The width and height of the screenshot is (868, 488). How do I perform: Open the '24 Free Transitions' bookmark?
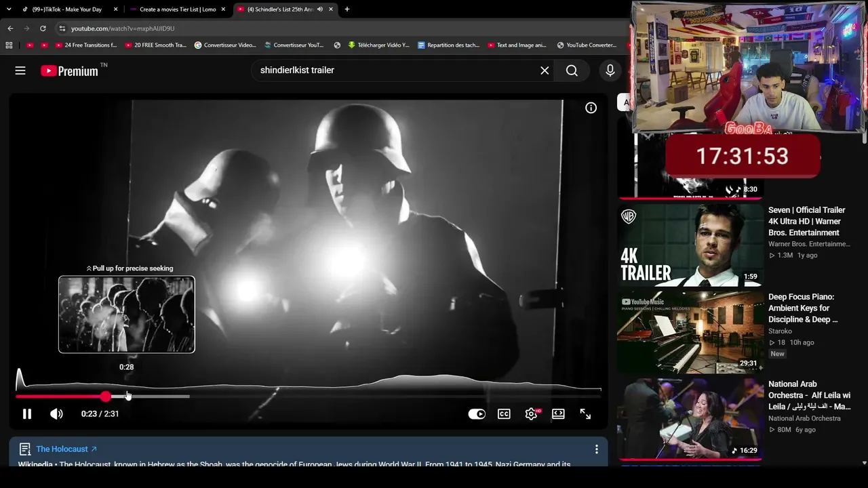tap(86, 45)
